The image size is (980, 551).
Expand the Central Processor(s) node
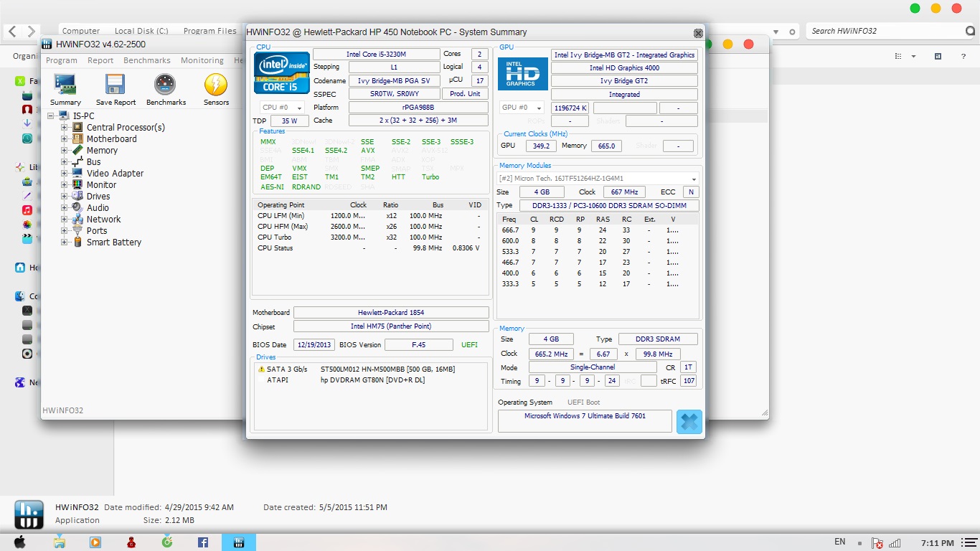64,127
